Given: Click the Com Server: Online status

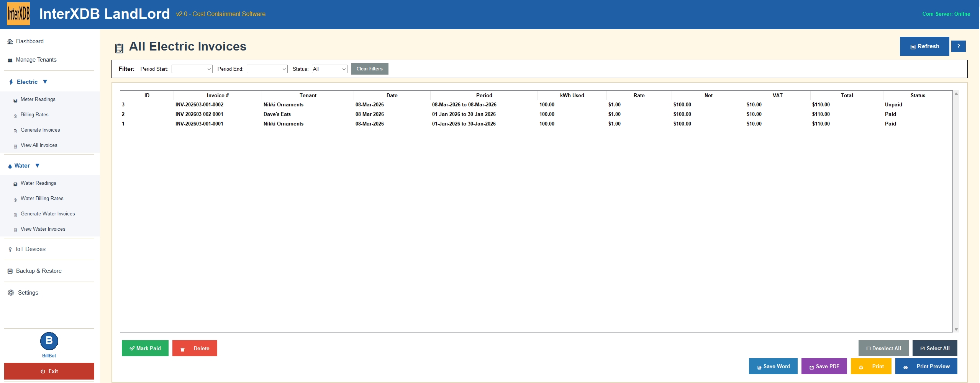Looking at the screenshot, I should tap(946, 14).
